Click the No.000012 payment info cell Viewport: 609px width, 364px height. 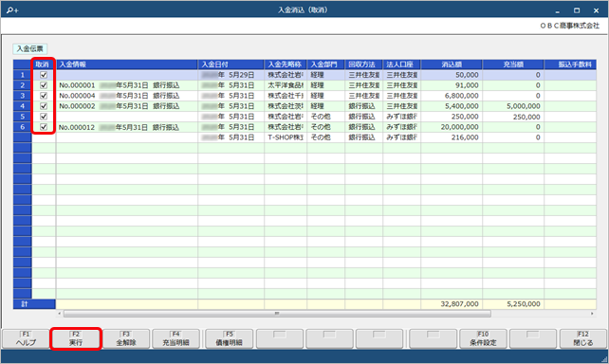click(127, 127)
